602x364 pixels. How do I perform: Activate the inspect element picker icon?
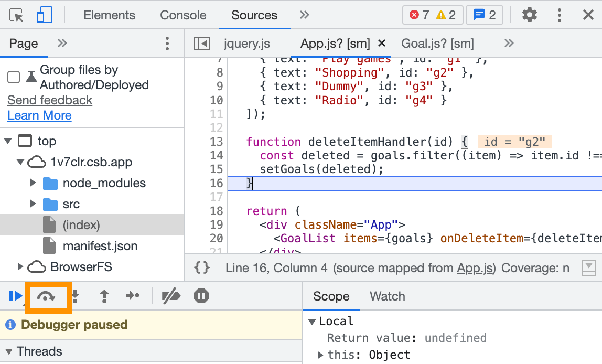coord(16,15)
